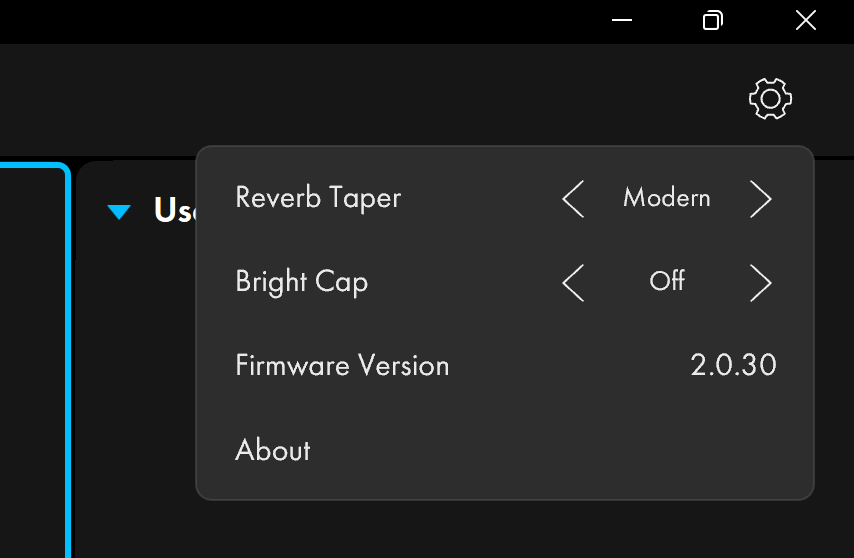Viewport: 854px width, 558px height.
Task: Open the settings gear icon
Action: coord(770,99)
